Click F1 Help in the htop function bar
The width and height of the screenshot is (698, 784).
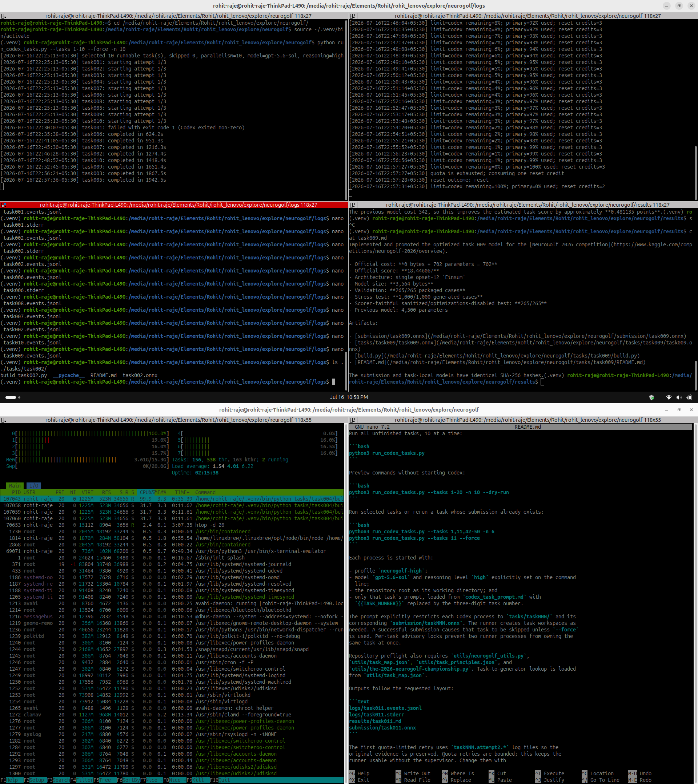[x=12, y=780]
